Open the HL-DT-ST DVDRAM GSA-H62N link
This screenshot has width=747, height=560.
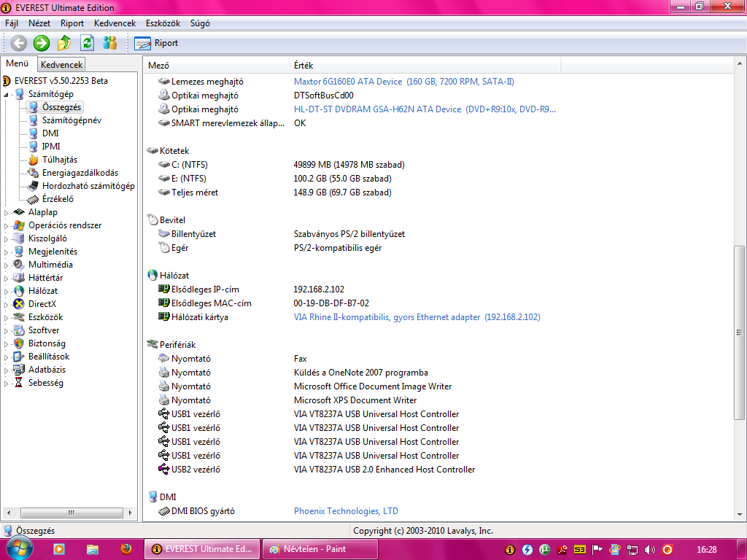click(x=425, y=109)
